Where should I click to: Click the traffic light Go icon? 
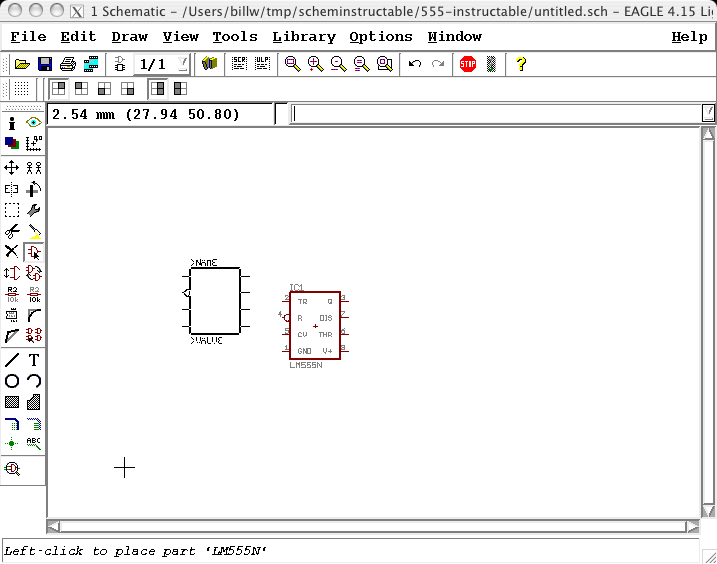coord(491,64)
